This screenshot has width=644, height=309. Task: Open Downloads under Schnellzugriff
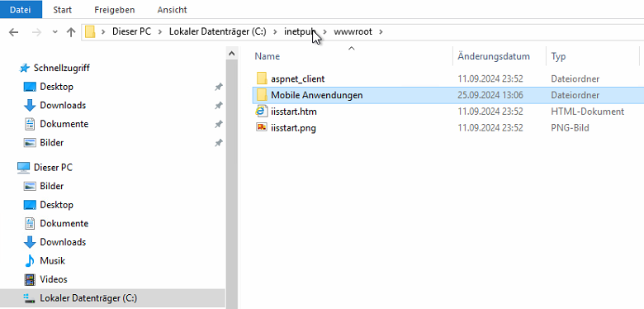tap(63, 105)
